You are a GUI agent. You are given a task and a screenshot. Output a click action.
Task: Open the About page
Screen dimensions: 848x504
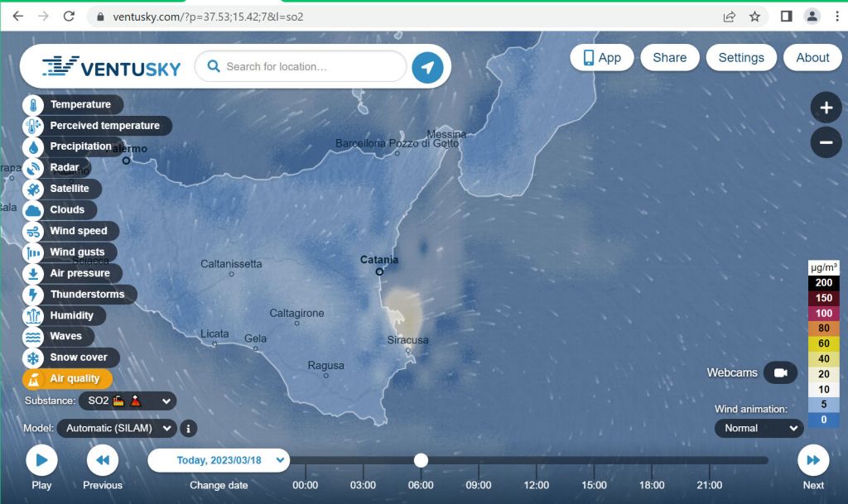812,58
